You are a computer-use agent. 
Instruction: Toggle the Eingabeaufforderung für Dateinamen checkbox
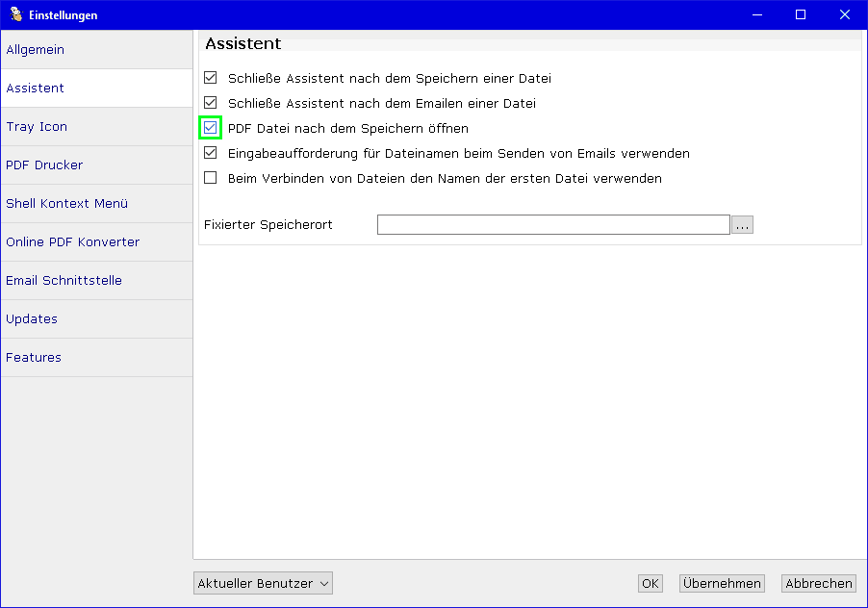pyautogui.click(x=211, y=153)
